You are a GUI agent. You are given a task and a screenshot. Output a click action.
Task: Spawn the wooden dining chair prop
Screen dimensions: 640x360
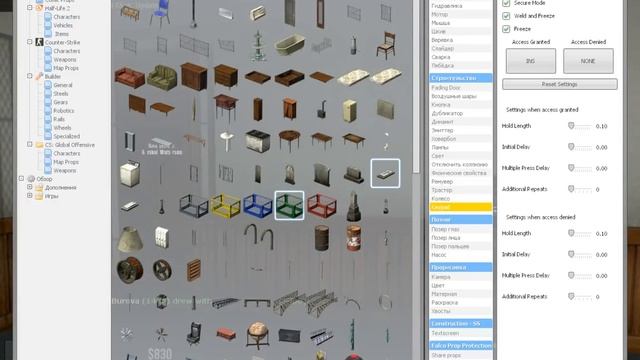click(386, 45)
